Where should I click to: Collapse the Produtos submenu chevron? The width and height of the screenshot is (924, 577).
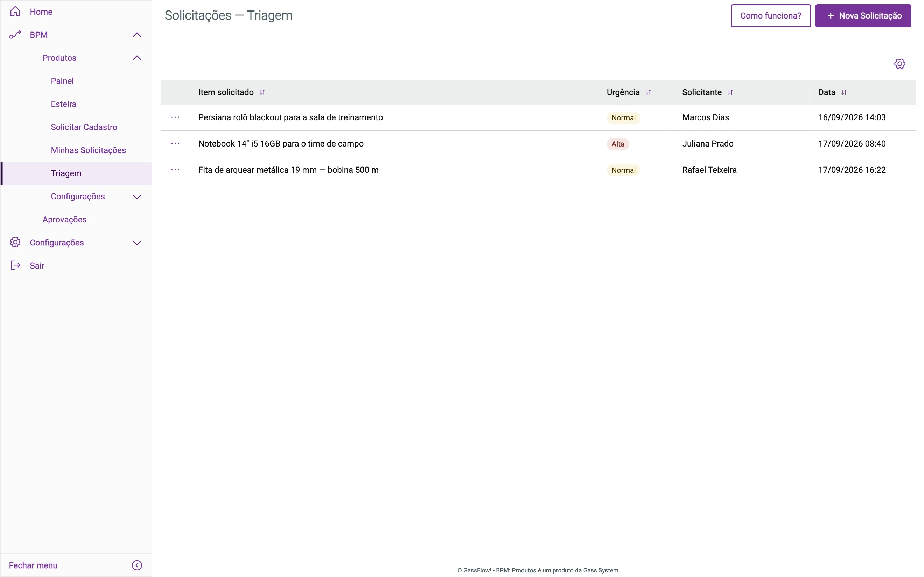click(x=137, y=58)
